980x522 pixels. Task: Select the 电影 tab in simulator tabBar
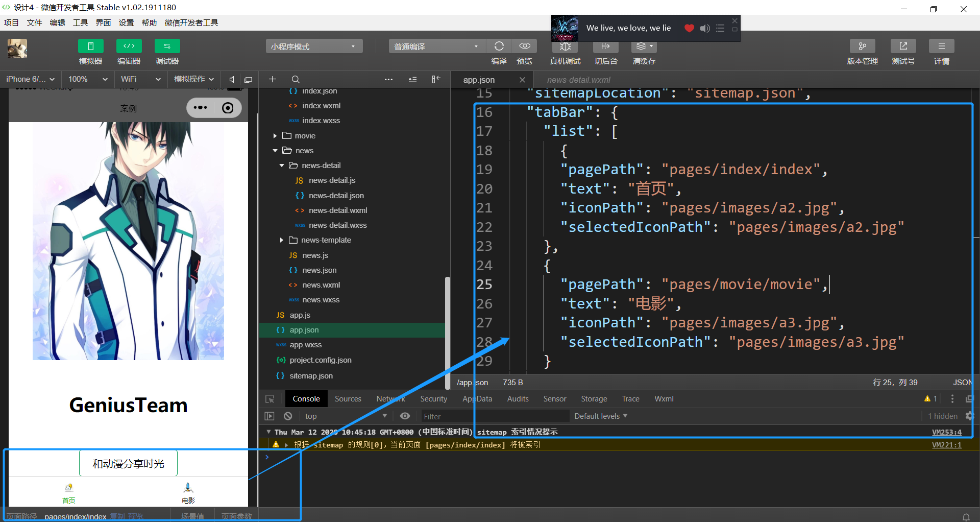[x=188, y=493]
